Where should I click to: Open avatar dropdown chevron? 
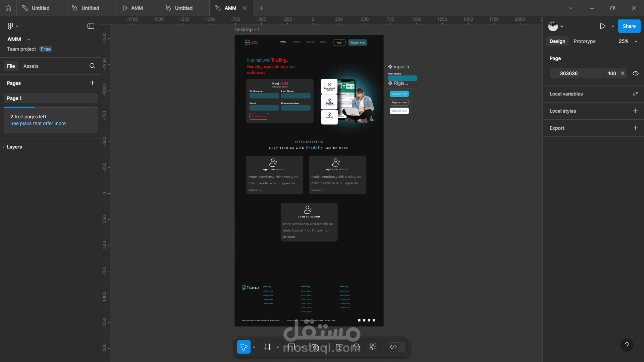click(x=562, y=26)
